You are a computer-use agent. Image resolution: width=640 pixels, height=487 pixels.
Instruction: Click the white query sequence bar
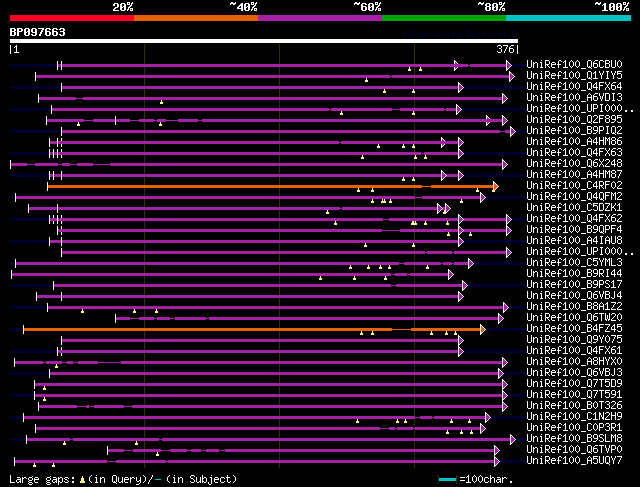(x=264, y=41)
